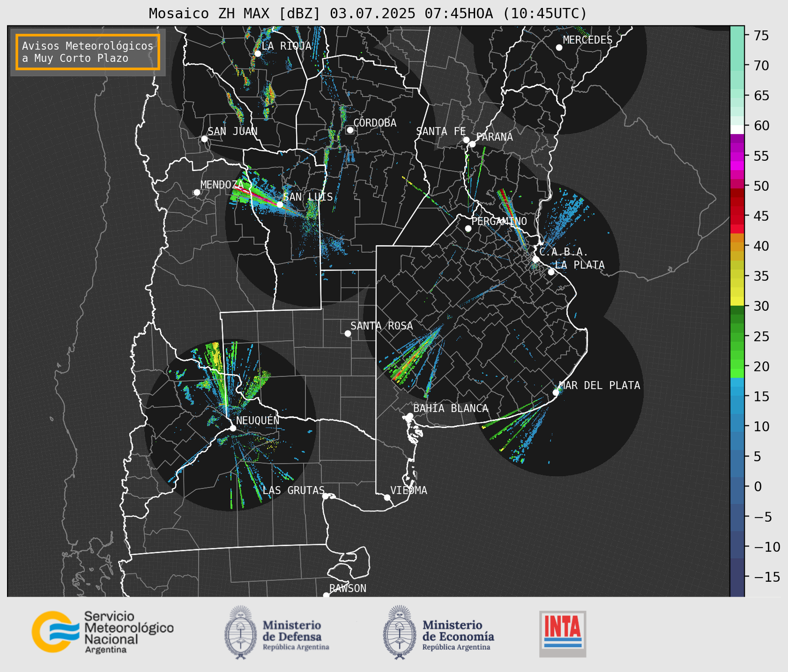The height and width of the screenshot is (672, 788).
Task: Select the PERGAMINO city marker
Action: pyautogui.click(x=468, y=229)
